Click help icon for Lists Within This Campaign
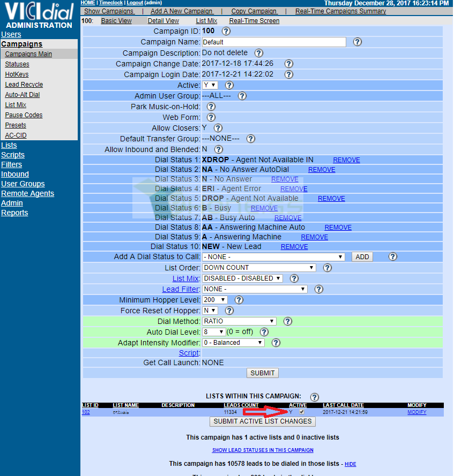Viewport: 454px width, 476px height. point(314,397)
